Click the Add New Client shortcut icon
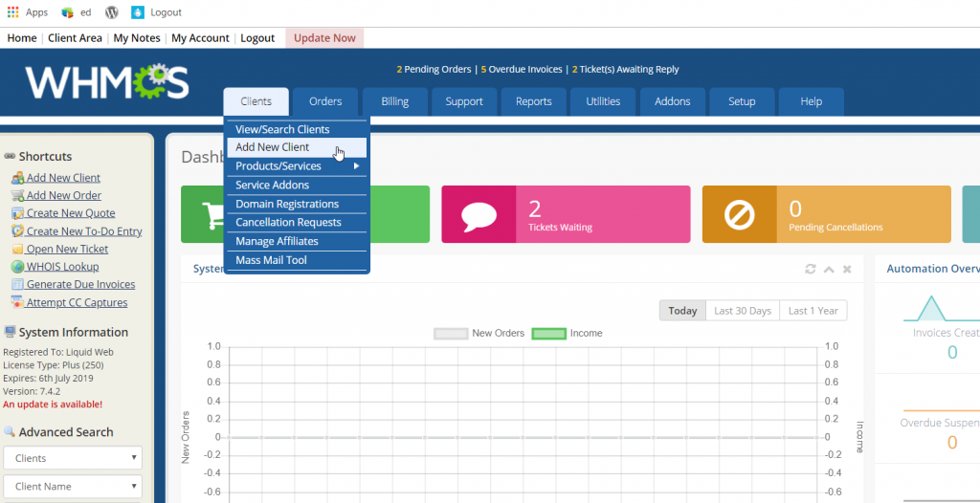This screenshot has height=503, width=980. tap(17, 178)
